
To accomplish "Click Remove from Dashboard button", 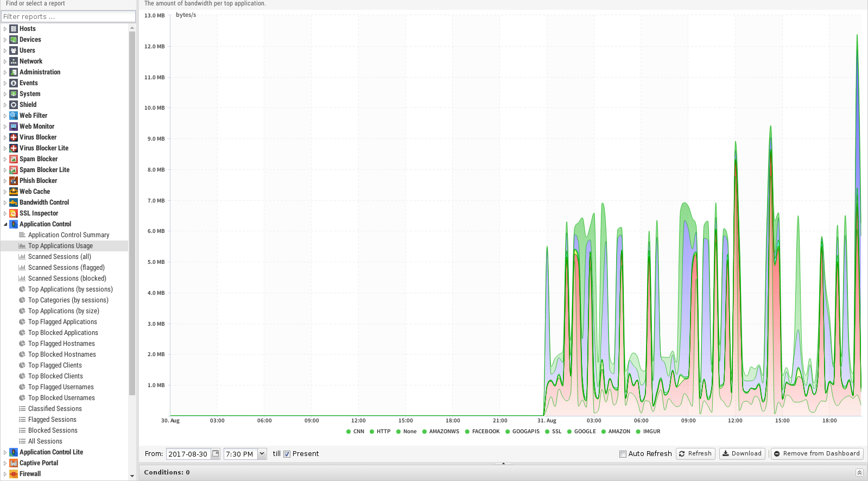I will [817, 454].
